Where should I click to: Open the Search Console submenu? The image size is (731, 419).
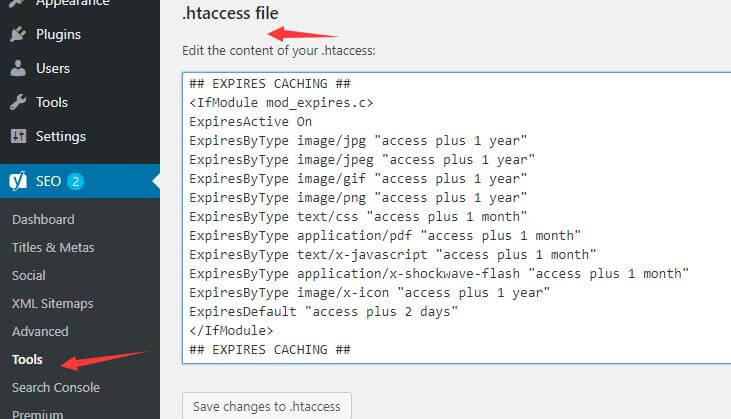click(x=56, y=387)
